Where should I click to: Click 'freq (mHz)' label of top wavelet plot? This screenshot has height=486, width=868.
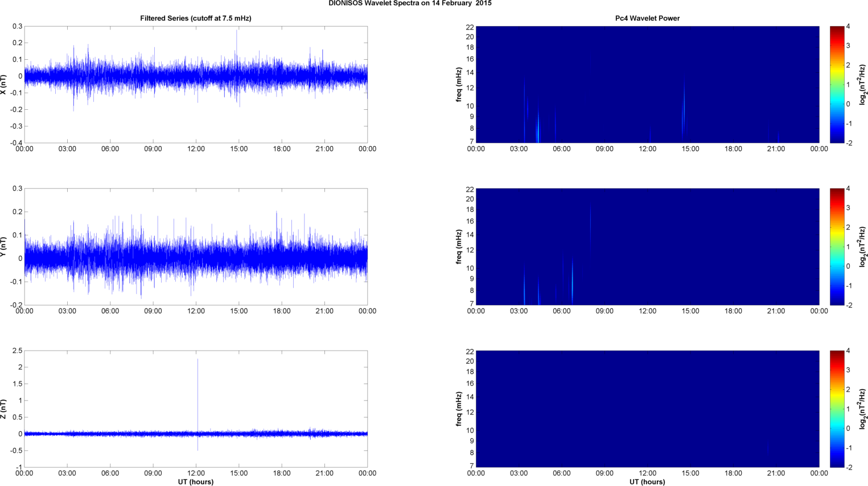(x=458, y=84)
